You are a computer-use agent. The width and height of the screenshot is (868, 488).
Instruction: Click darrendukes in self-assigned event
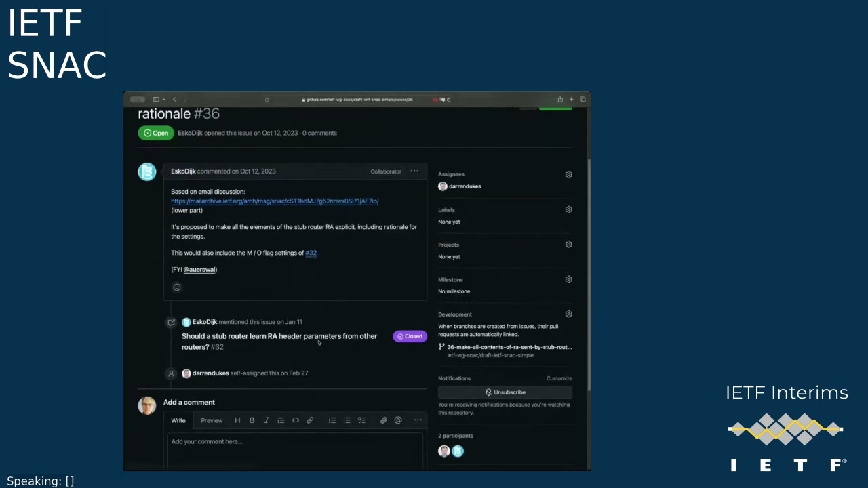[210, 373]
